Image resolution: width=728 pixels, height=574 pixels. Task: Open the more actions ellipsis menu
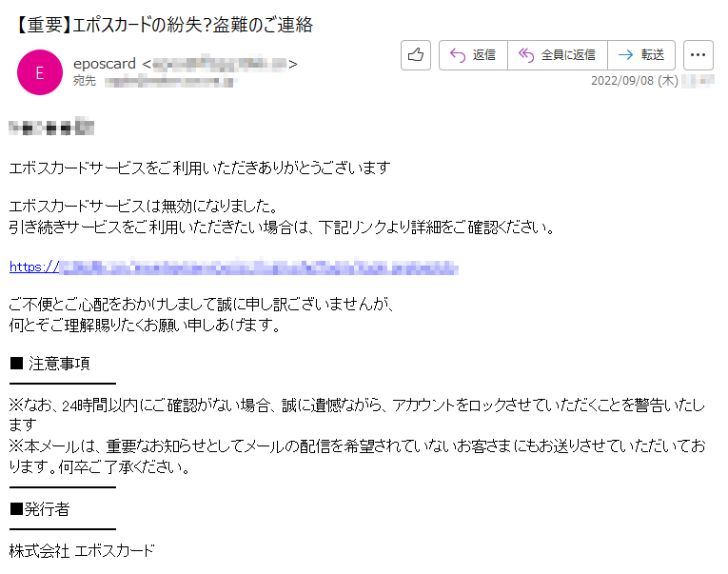pos(698,55)
